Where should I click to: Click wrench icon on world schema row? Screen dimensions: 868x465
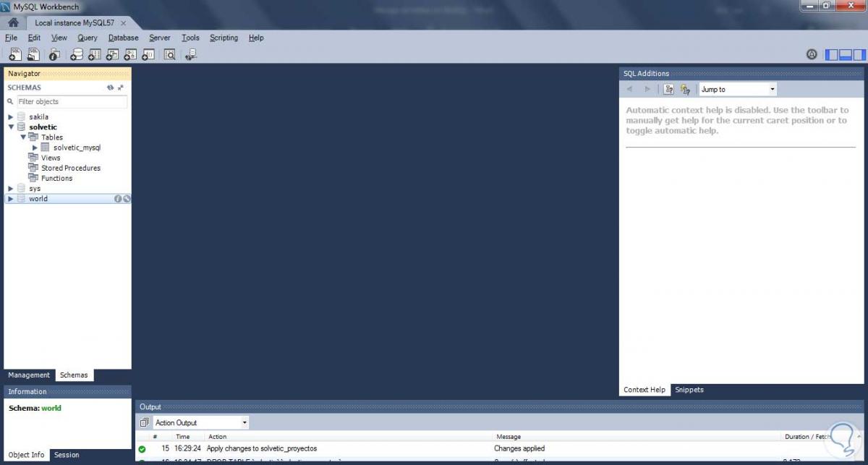coord(127,199)
